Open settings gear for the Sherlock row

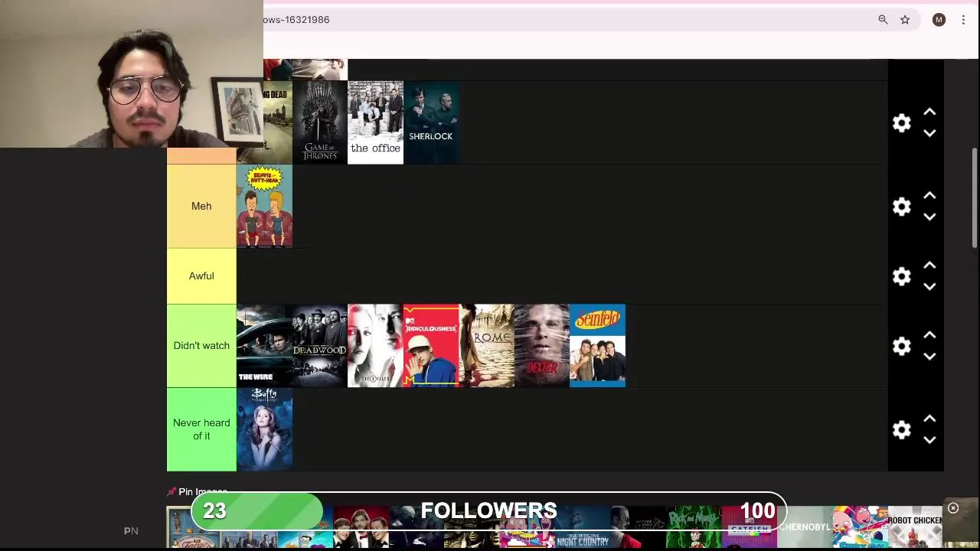[x=902, y=123]
